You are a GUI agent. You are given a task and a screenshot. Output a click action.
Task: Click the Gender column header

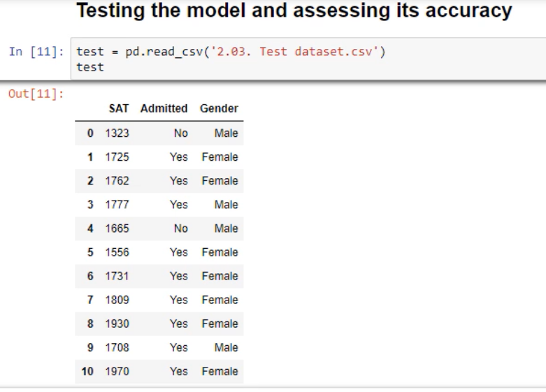coord(219,108)
